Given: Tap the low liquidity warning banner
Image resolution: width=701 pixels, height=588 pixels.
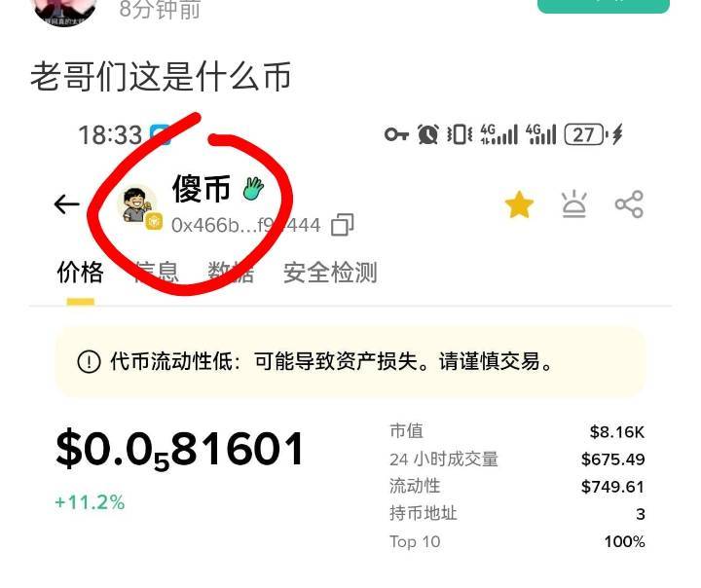Looking at the screenshot, I should point(350,361).
